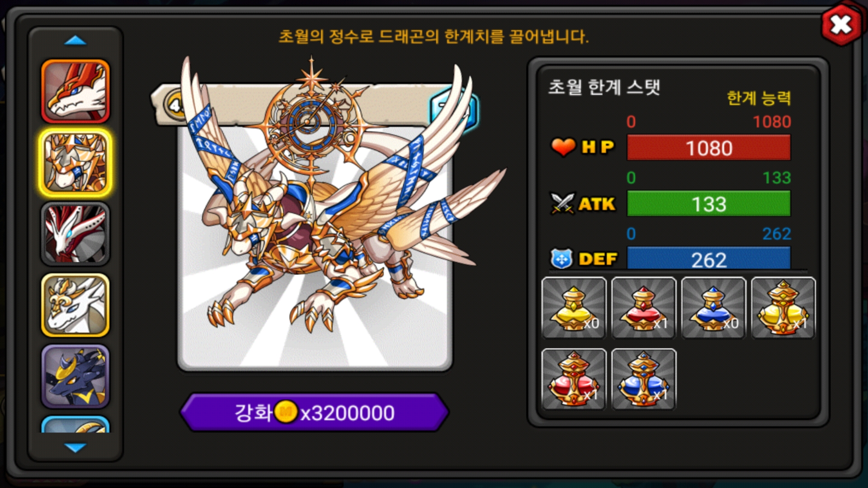Select the highlighted golden armored dragon portrait
This screenshot has width=868, height=488.
coord(75,163)
